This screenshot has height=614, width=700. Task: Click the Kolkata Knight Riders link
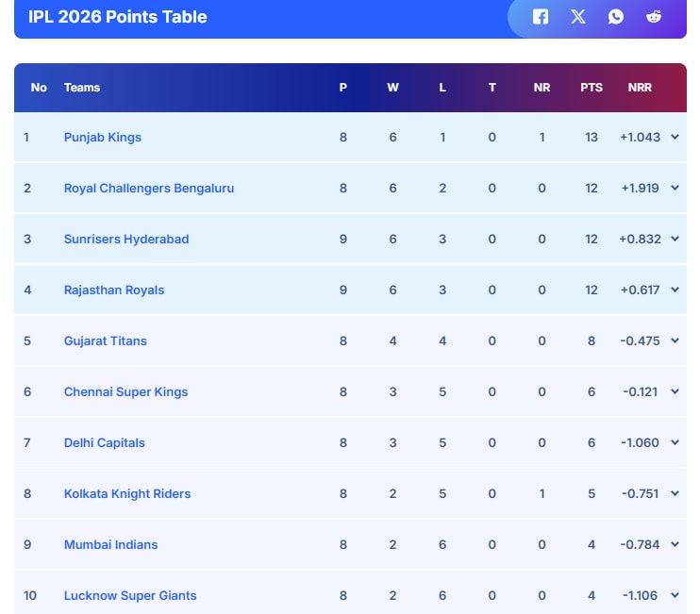pyautogui.click(x=127, y=493)
